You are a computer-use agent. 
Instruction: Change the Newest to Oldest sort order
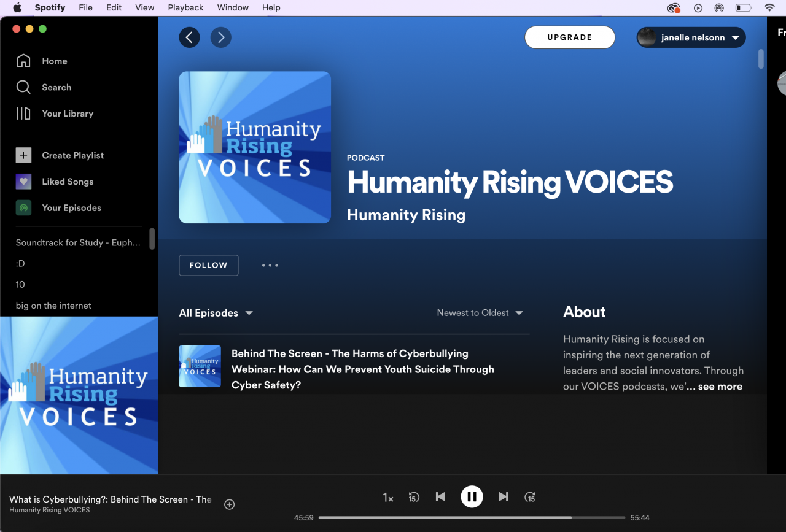click(x=480, y=313)
